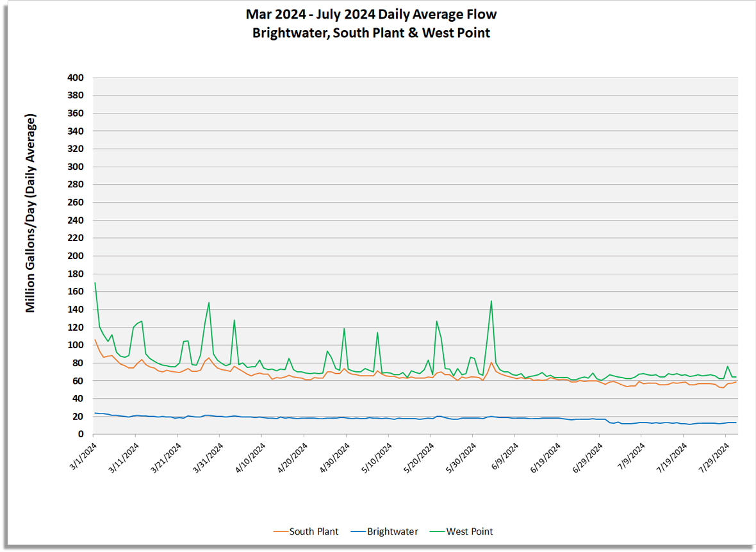Click the 4/30/2024 date label
The height and width of the screenshot is (552, 756).
[334, 458]
